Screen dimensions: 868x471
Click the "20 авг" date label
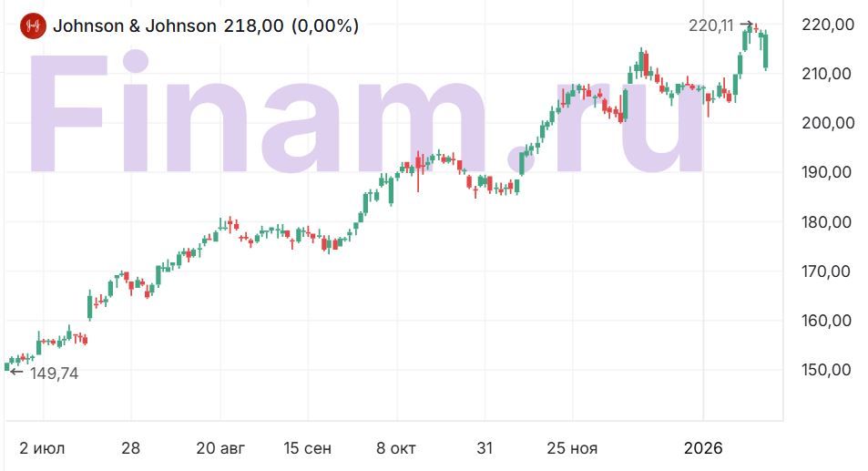tap(220, 448)
